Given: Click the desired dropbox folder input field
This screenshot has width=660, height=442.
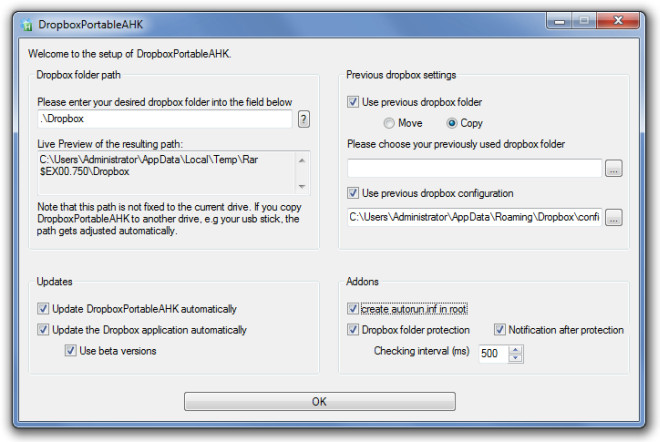Looking at the screenshot, I should pos(165,119).
